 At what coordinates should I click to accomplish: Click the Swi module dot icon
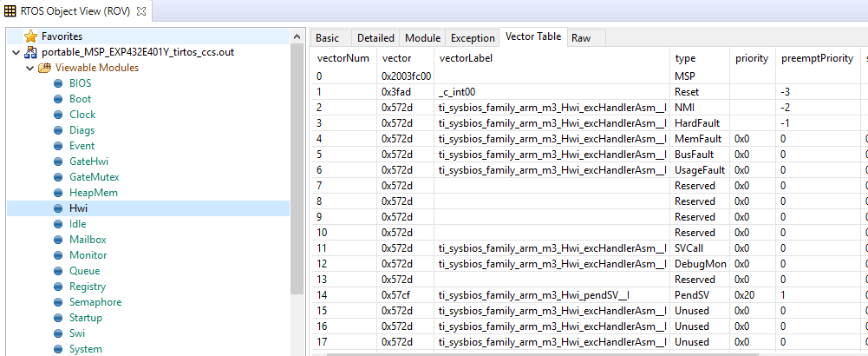point(58,333)
